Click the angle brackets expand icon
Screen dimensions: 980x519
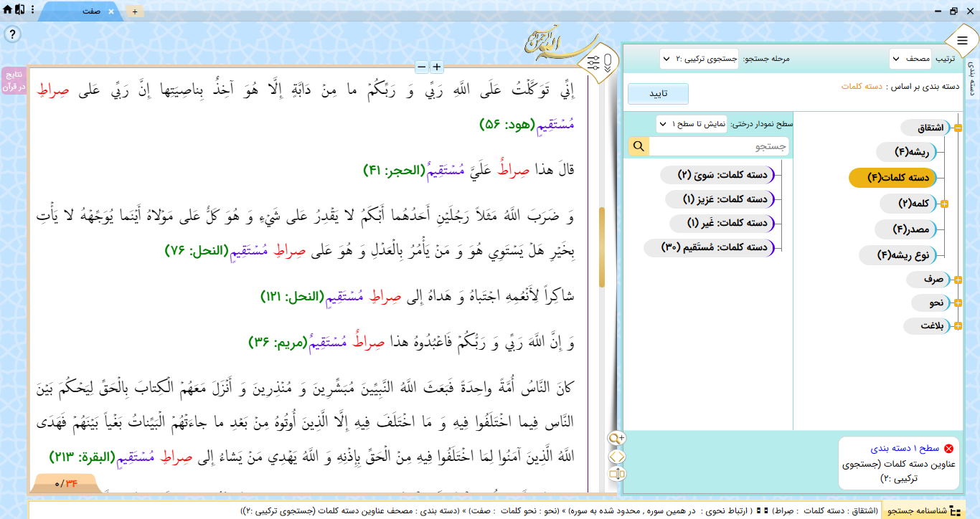pos(616,457)
